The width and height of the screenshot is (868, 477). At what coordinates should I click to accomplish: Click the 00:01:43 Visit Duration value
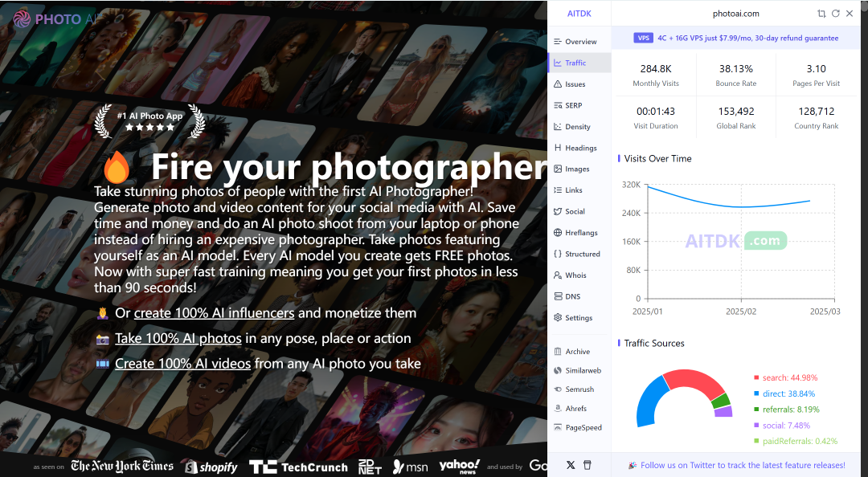[656, 112]
